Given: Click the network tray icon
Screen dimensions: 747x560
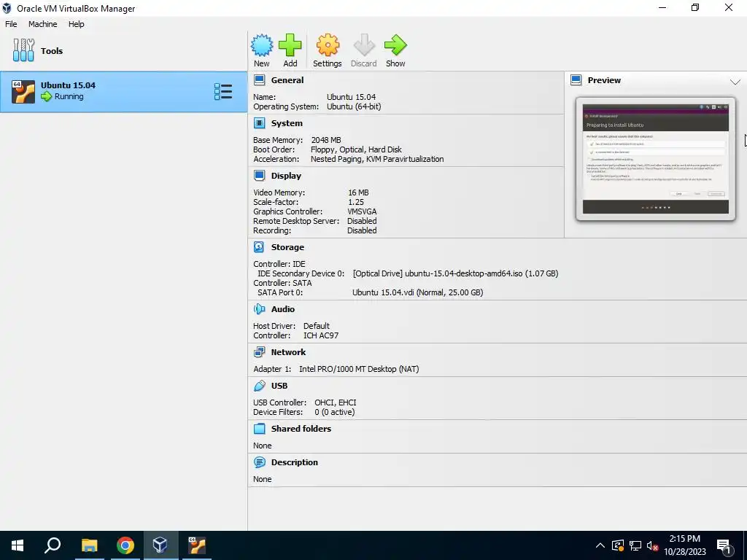Looking at the screenshot, I should coord(635,545).
